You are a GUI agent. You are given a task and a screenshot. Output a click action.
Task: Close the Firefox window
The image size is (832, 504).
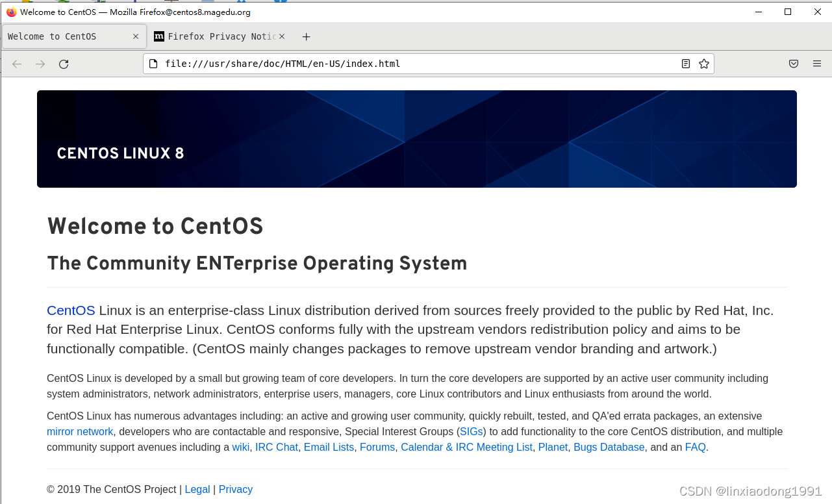click(818, 12)
